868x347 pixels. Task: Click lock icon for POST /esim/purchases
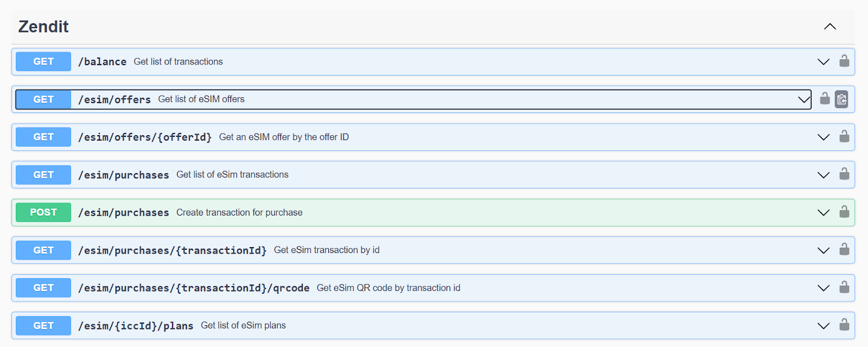[844, 212]
